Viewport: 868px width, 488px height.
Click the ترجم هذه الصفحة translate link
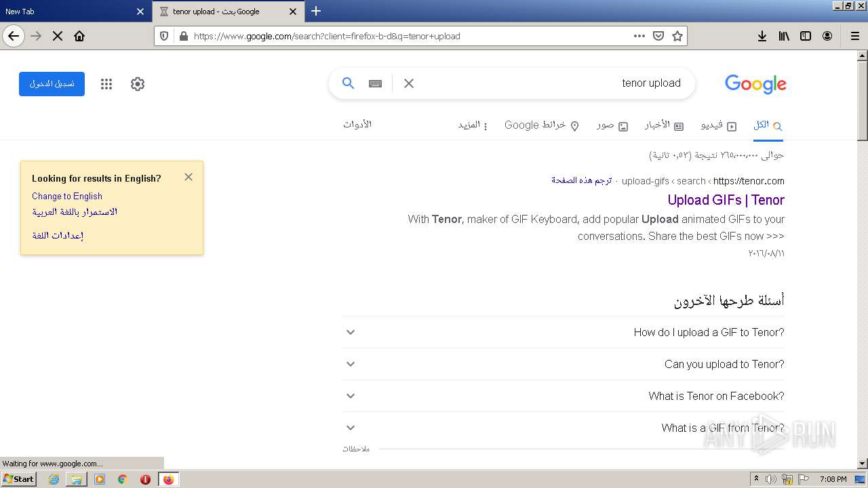(x=581, y=180)
